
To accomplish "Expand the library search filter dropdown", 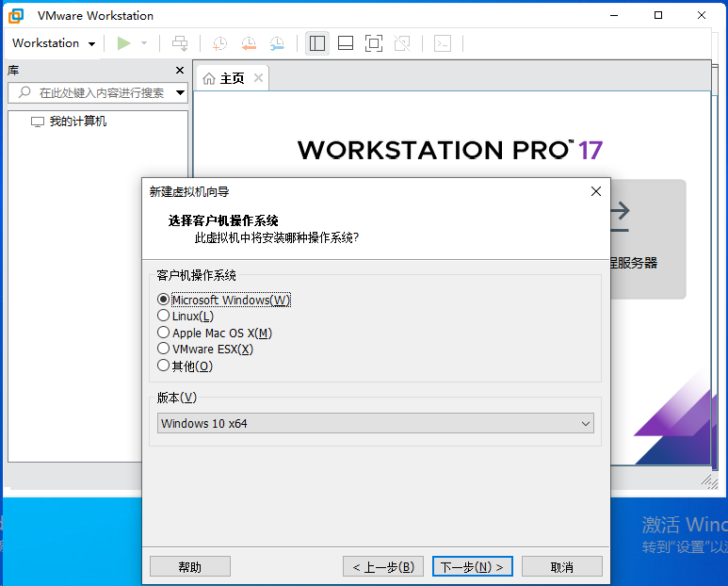I will pos(181,93).
